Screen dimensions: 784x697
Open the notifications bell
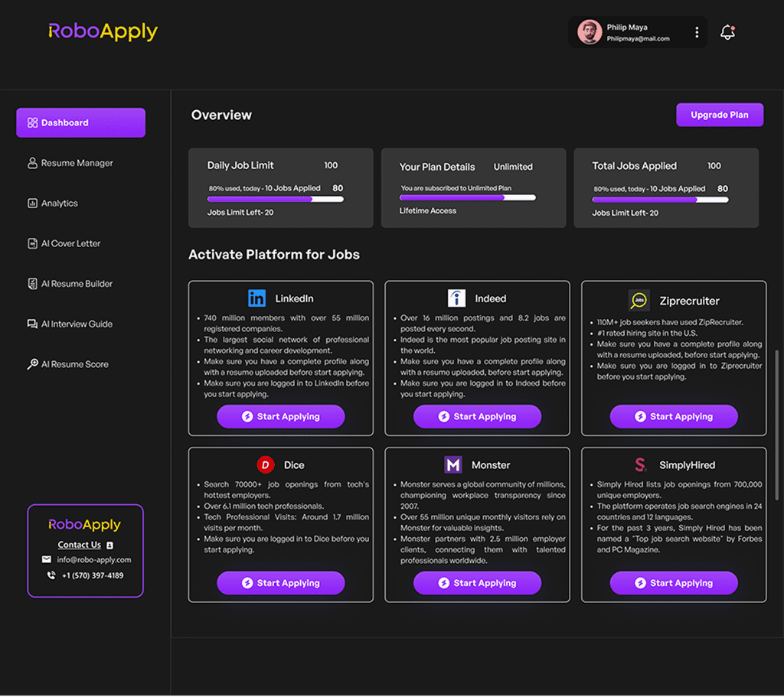point(727,32)
